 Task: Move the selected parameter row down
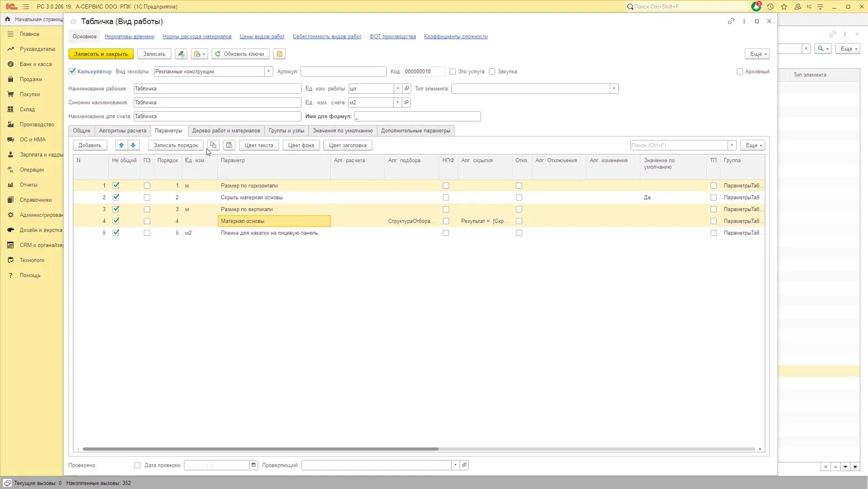[133, 145]
